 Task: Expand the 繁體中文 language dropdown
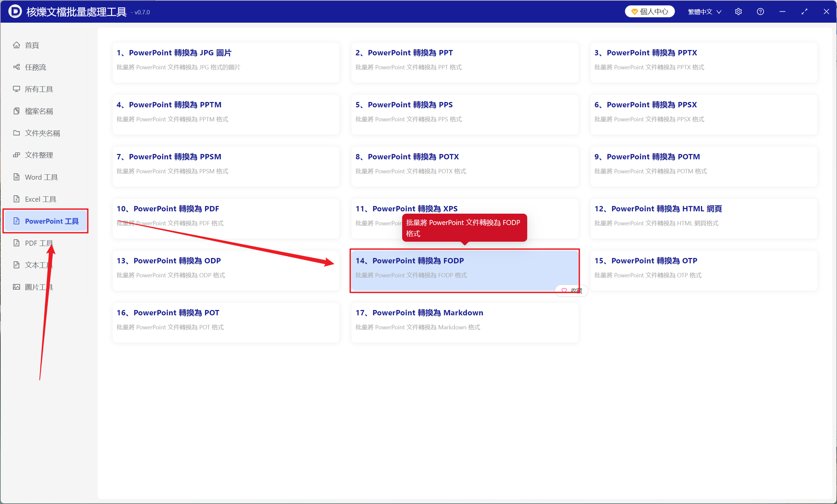point(705,12)
